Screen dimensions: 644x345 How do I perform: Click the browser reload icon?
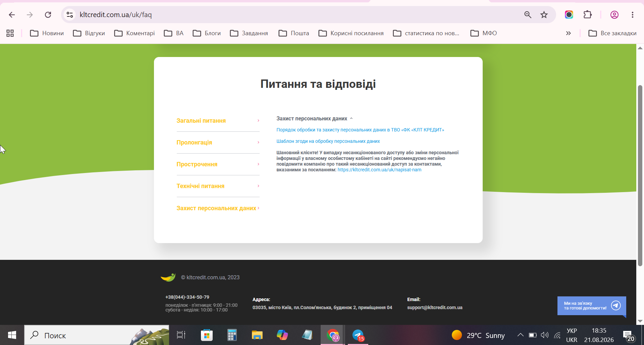pyautogui.click(x=48, y=15)
